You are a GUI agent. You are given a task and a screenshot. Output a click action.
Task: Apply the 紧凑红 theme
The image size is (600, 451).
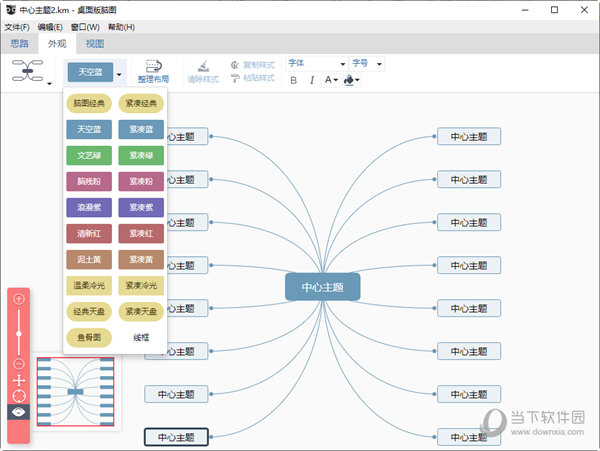tap(141, 233)
